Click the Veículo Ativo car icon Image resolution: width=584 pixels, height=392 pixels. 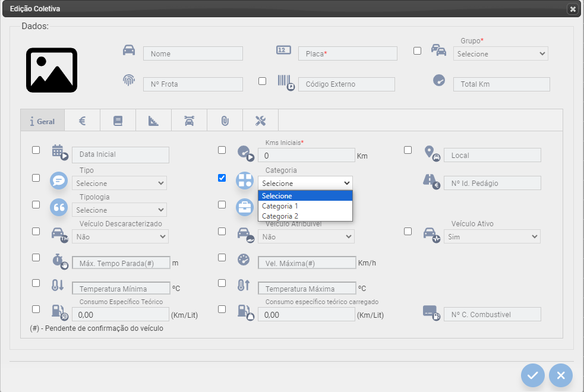pyautogui.click(x=432, y=235)
